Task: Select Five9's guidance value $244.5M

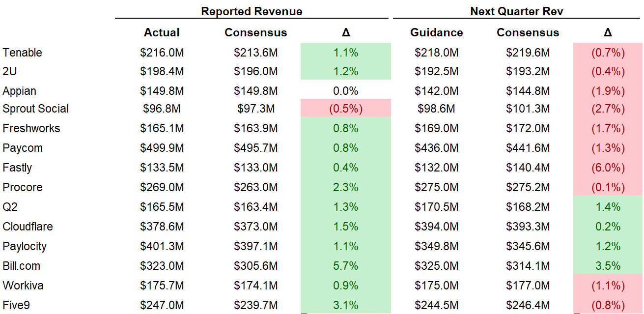Action: click(x=437, y=305)
